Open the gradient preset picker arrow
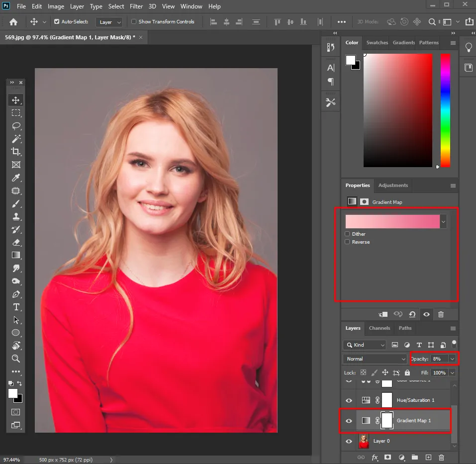This screenshot has height=464, width=476. (443, 222)
